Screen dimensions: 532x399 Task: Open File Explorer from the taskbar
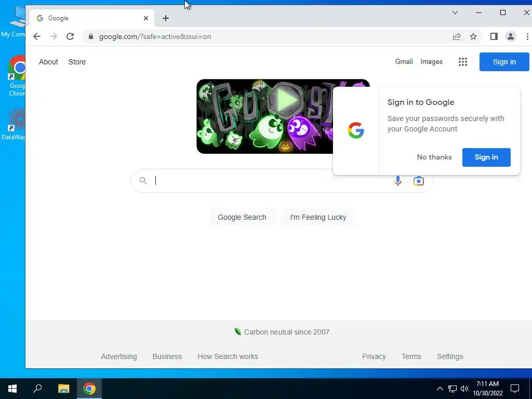63,389
